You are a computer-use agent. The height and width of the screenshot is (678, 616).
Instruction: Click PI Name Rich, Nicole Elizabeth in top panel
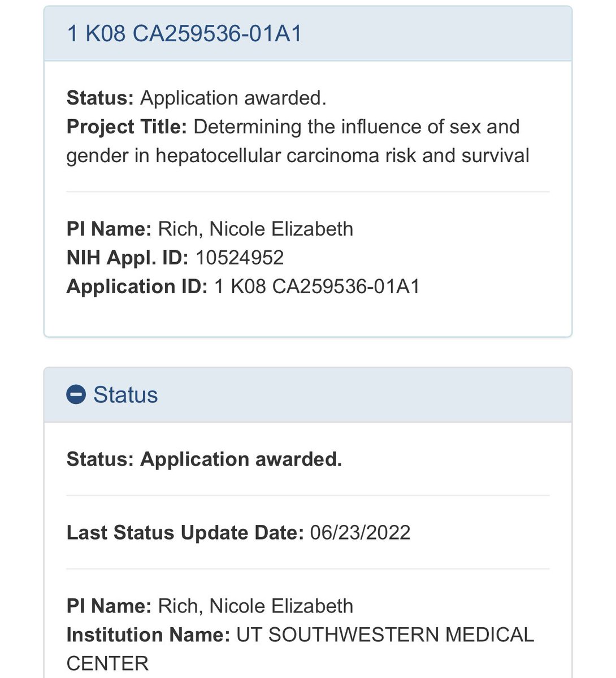[x=255, y=229]
